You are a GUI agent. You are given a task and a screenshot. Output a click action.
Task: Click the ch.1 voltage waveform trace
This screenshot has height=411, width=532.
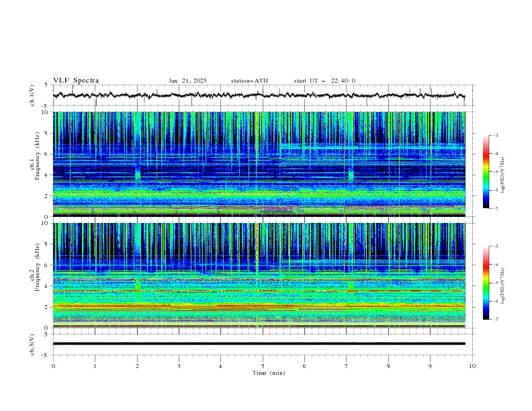pyautogui.click(x=259, y=95)
